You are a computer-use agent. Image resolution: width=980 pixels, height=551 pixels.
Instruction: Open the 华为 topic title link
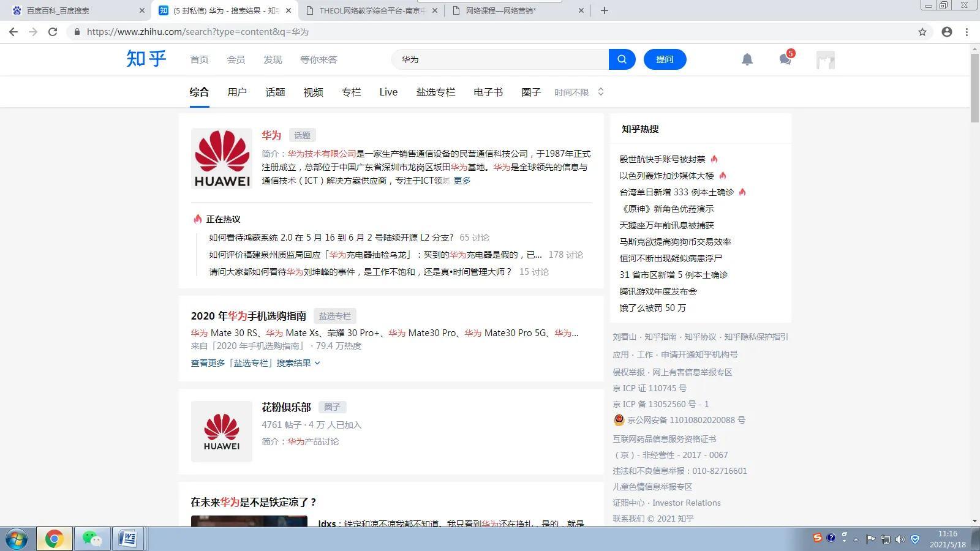pos(271,135)
